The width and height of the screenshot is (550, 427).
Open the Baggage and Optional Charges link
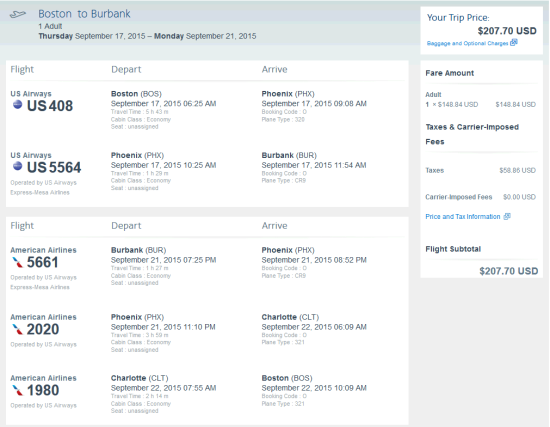pyautogui.click(x=467, y=44)
